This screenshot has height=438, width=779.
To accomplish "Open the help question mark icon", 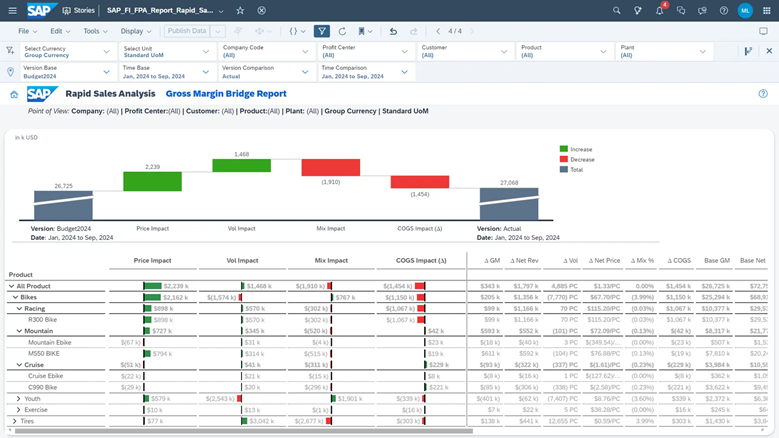I will pos(723,10).
